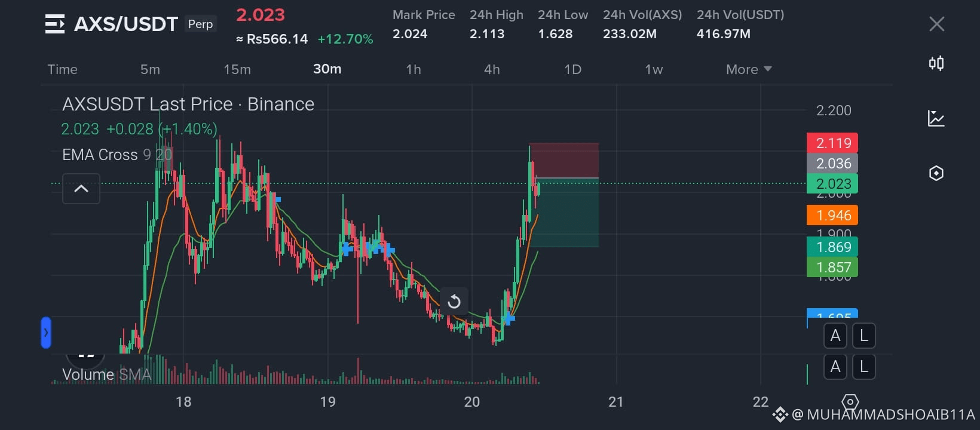Click the 24h Vol(USDT) value 416.97M
980x430 pixels.
point(724,34)
